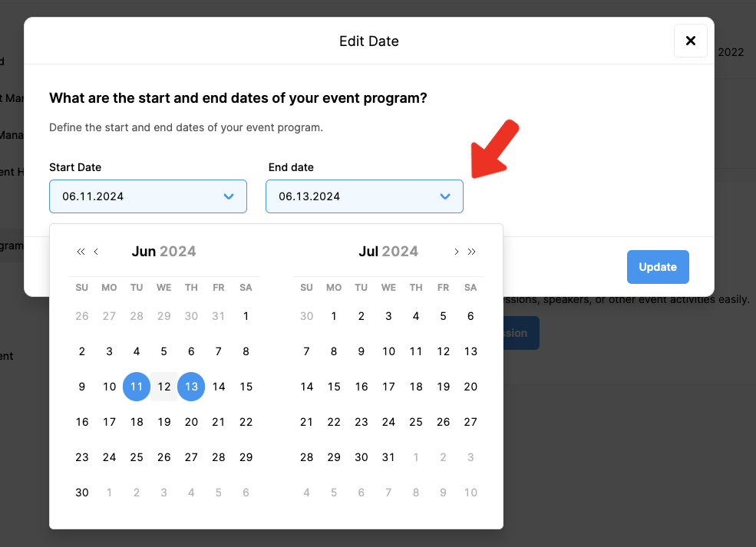
Task: Expand the End date dropdown chevron
Action: 444,196
